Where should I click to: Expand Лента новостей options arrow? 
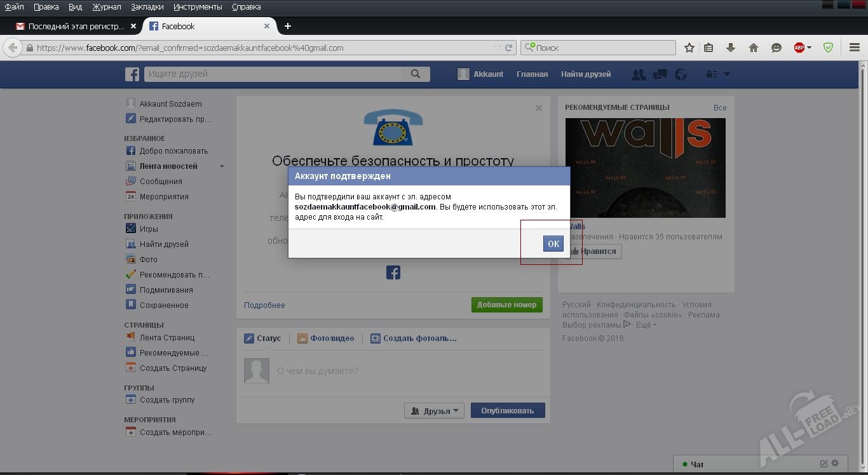click(x=222, y=166)
